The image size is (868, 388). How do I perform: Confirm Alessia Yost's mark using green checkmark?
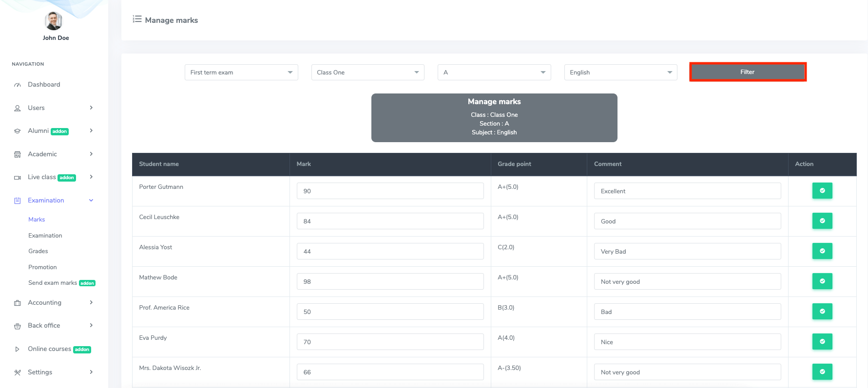click(822, 251)
